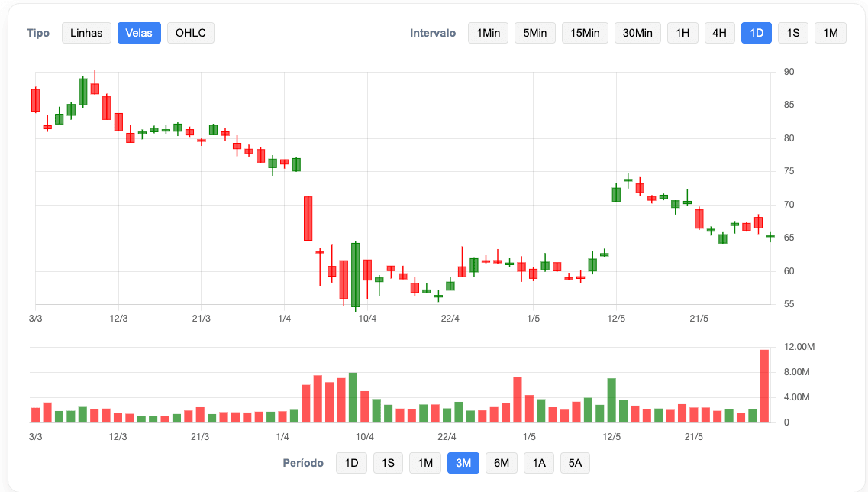
Task: Click the tallest red volume bar
Action: [x=764, y=386]
